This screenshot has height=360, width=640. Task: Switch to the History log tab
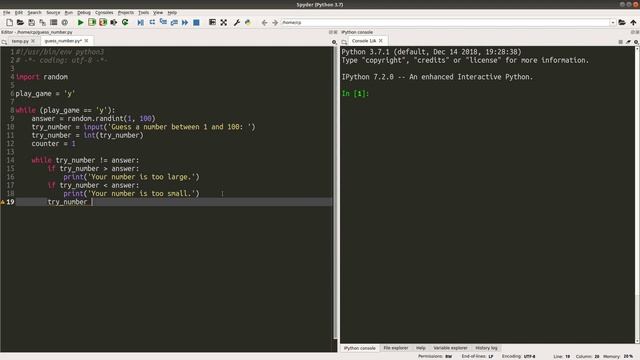tap(487, 348)
